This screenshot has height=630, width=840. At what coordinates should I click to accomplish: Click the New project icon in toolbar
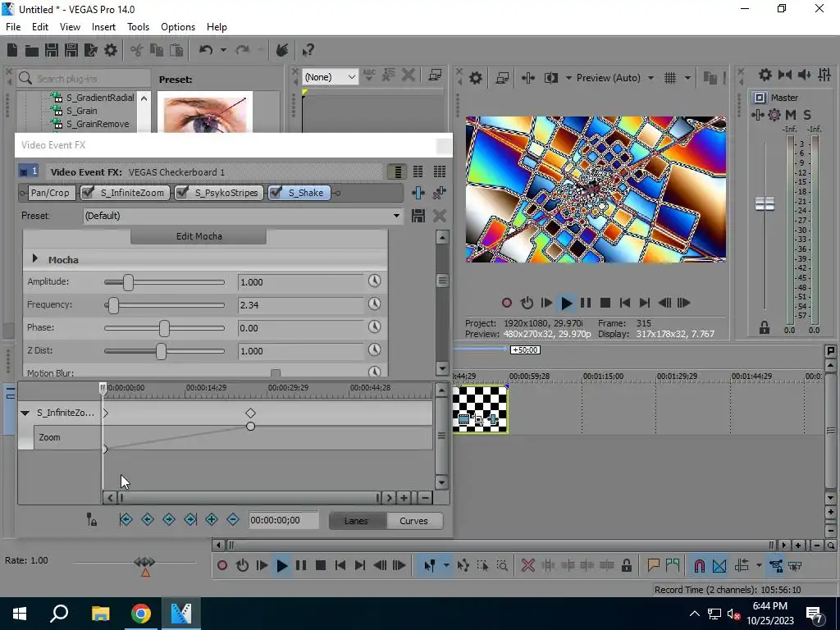pos(12,50)
